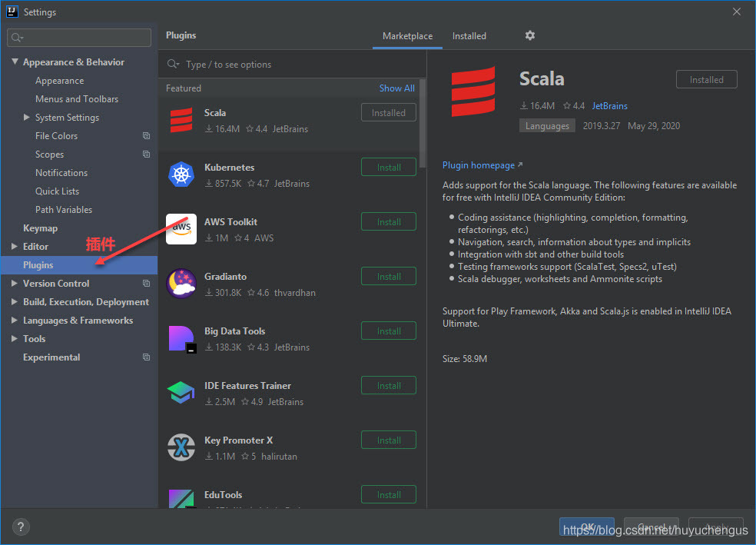Click Show All featured plugins link
Image resolution: width=756 pixels, height=545 pixels.
point(396,88)
